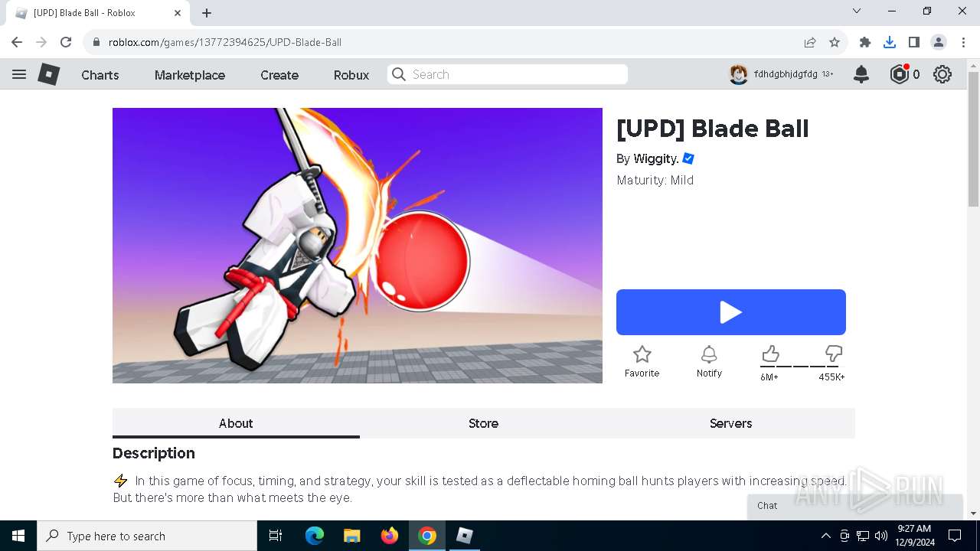The width and height of the screenshot is (980, 551).
Task: Open the Chat panel
Action: 854,506
